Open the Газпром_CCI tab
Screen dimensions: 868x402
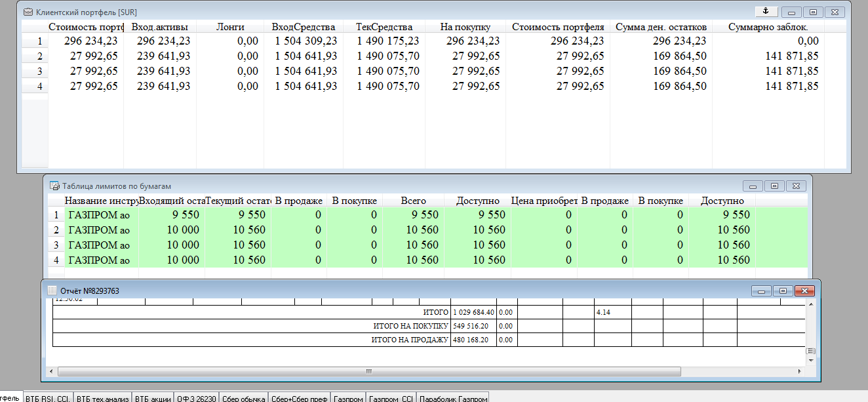pyautogui.click(x=391, y=398)
